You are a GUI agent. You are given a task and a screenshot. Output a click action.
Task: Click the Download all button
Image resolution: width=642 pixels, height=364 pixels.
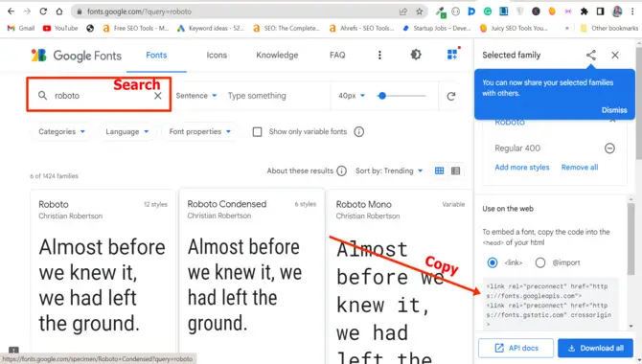click(x=595, y=348)
